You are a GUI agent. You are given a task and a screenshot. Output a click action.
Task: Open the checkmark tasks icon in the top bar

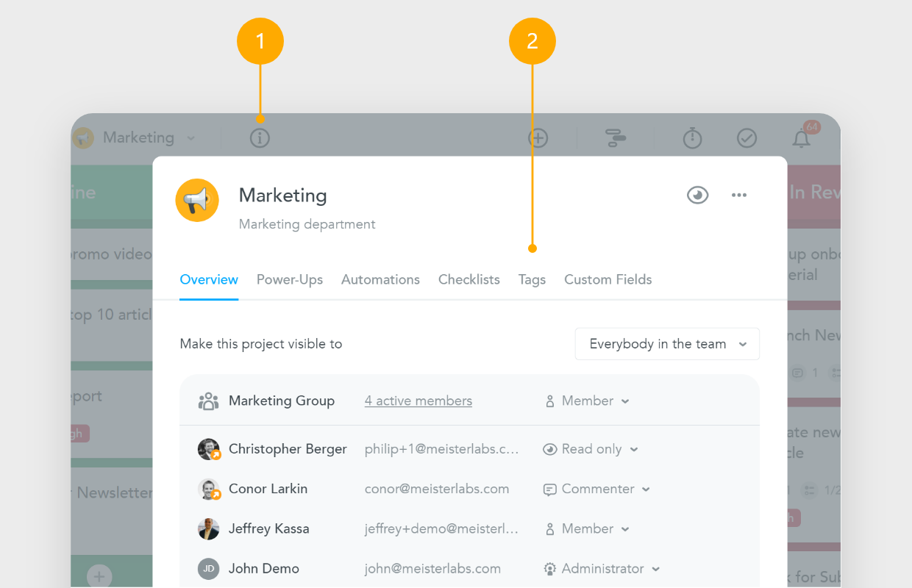coord(747,138)
